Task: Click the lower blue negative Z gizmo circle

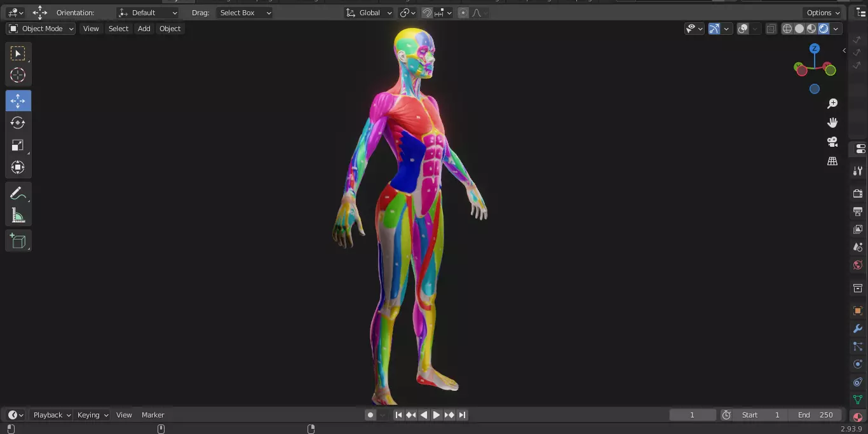Action: coord(815,89)
